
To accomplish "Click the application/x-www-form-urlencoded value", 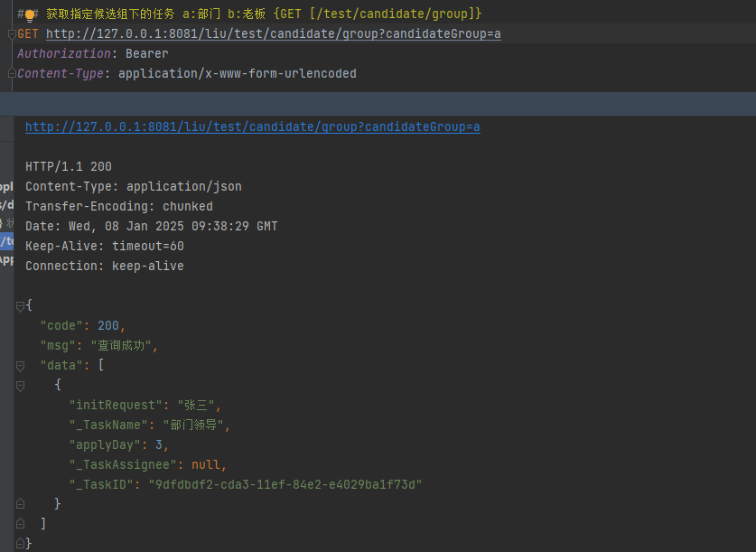I will pos(237,74).
